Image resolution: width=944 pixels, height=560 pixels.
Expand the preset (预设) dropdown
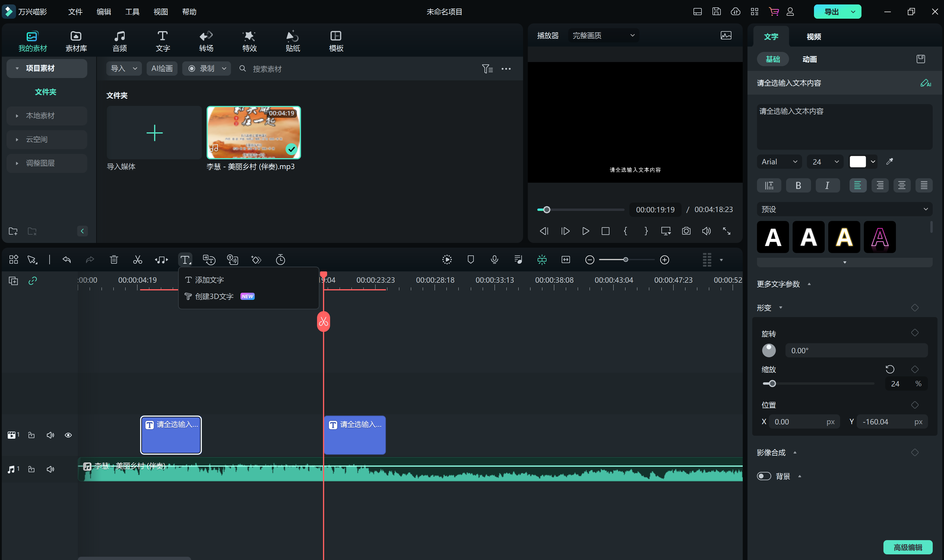tap(844, 209)
